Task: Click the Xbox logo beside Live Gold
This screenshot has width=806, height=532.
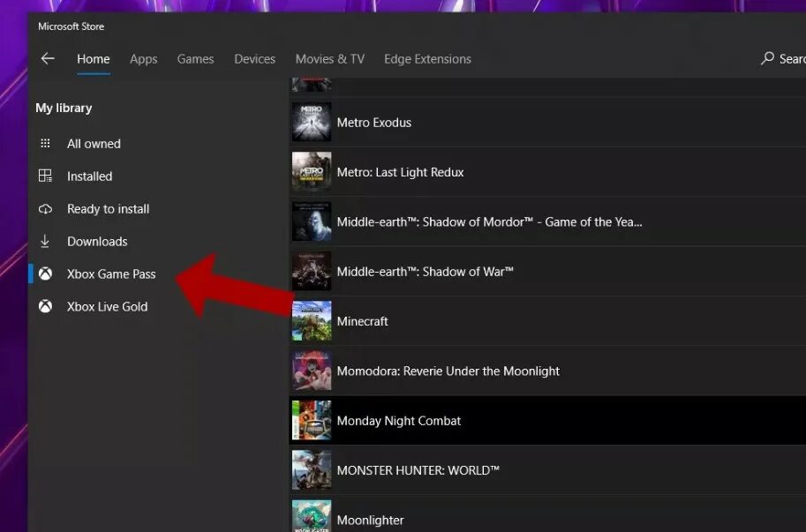Action: (x=45, y=306)
